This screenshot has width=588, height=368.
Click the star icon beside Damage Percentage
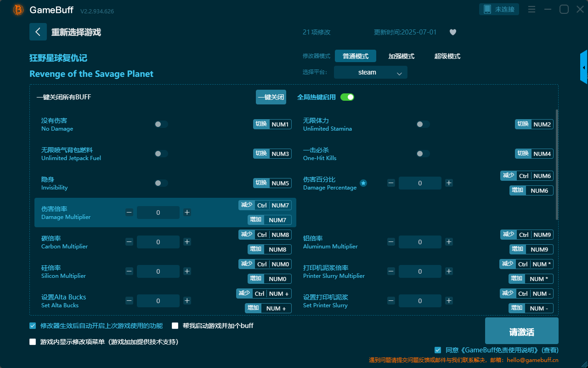[363, 183]
